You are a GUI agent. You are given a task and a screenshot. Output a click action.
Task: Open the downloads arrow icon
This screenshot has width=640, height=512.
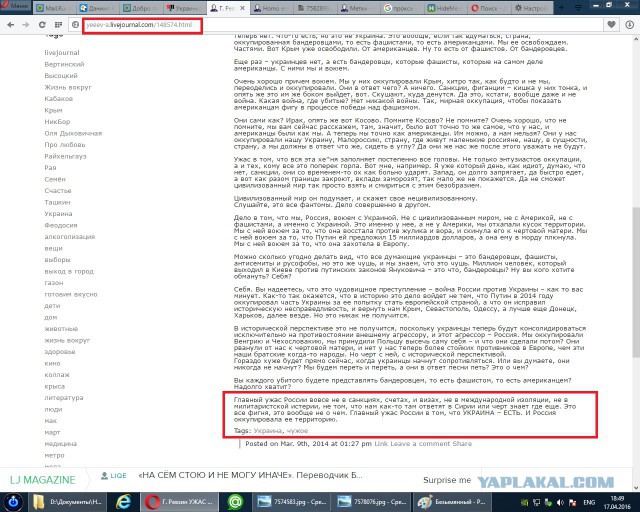(x=630, y=25)
